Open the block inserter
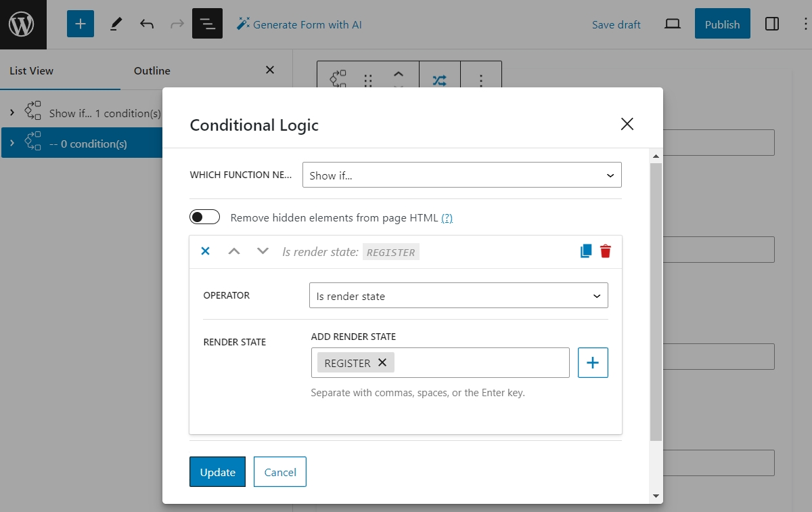 [x=81, y=24]
